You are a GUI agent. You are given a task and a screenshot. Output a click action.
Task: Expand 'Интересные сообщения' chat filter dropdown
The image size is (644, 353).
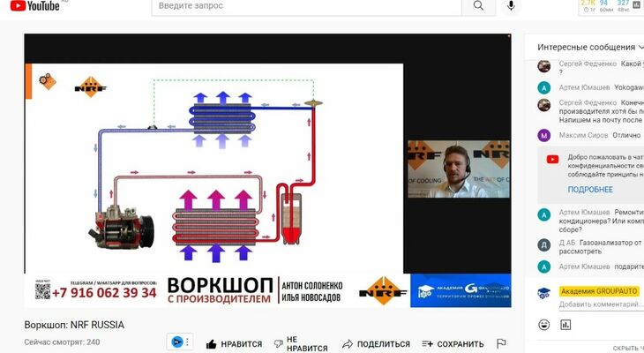pyautogui.click(x=590, y=48)
